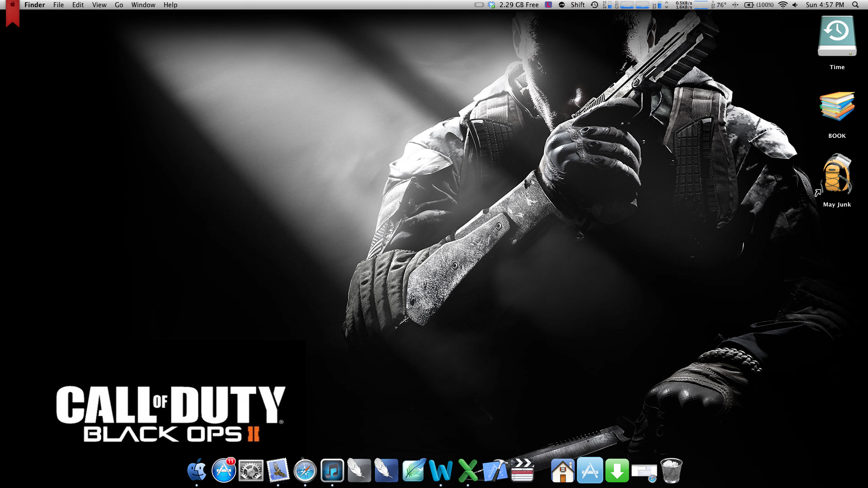Open Applications folder stack in Dock
The width and height of the screenshot is (868, 488).
(x=590, y=470)
